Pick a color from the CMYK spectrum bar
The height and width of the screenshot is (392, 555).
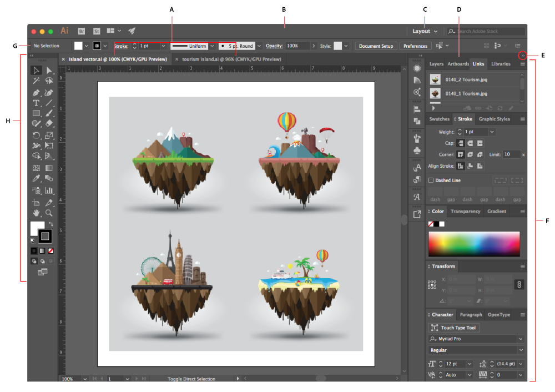(x=473, y=243)
